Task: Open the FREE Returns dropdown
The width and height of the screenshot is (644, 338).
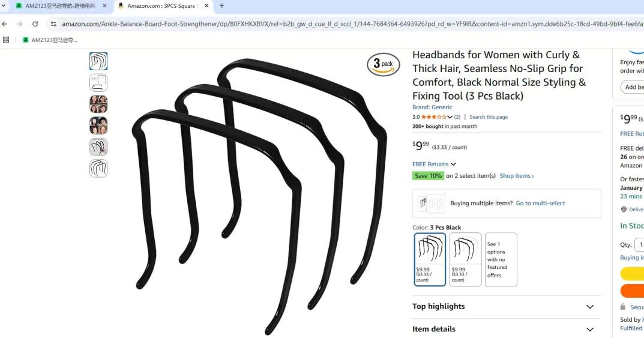Action: pyautogui.click(x=434, y=164)
